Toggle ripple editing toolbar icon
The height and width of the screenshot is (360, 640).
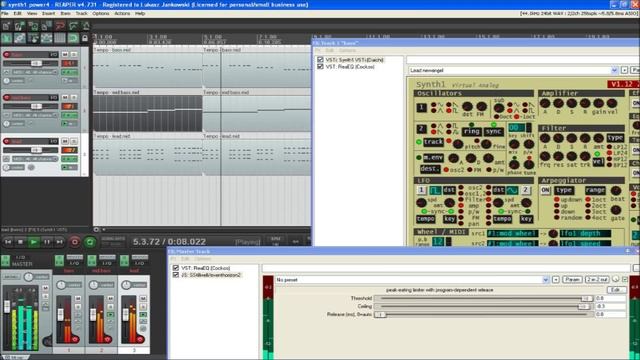coord(33,38)
